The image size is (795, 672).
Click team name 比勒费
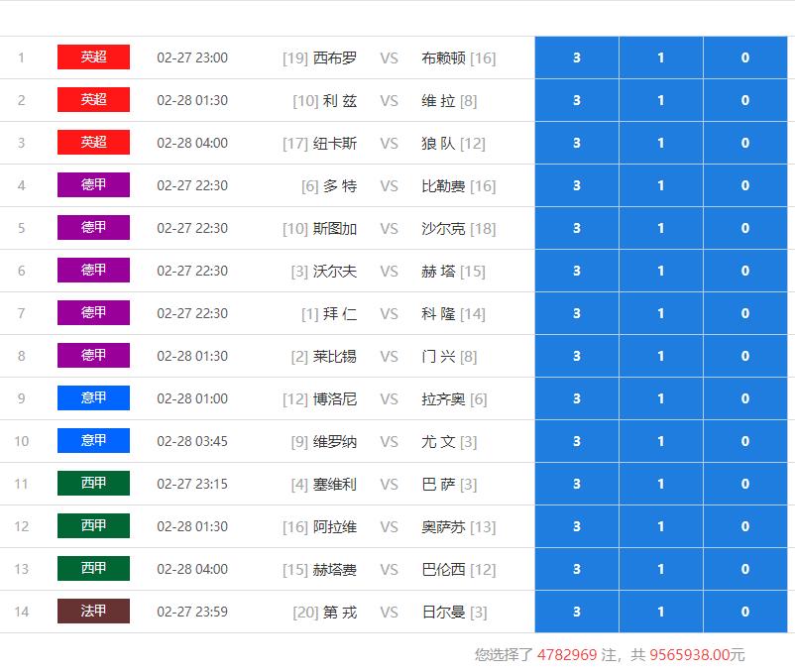pos(443,185)
